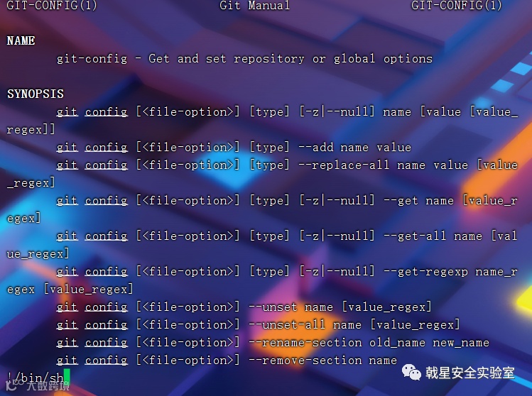Screen dimensions: 532x396
Task: Click the --replace-all option text
Action: tap(344, 165)
